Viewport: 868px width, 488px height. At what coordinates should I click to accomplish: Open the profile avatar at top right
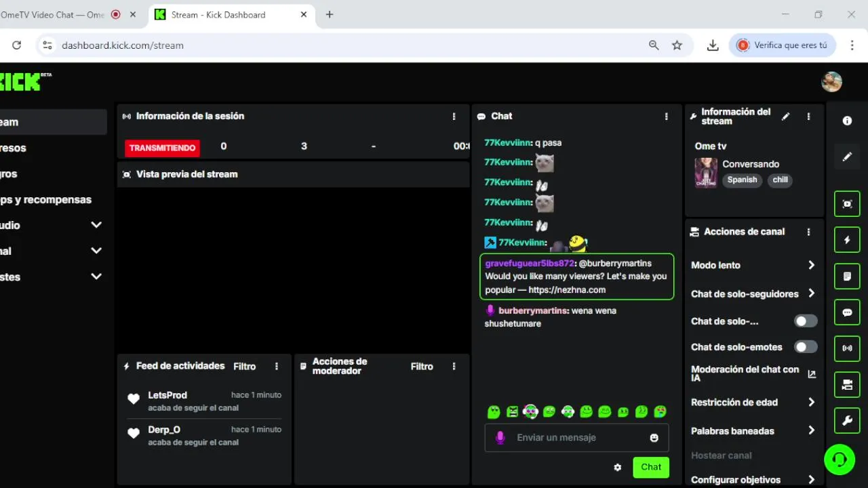pos(831,82)
